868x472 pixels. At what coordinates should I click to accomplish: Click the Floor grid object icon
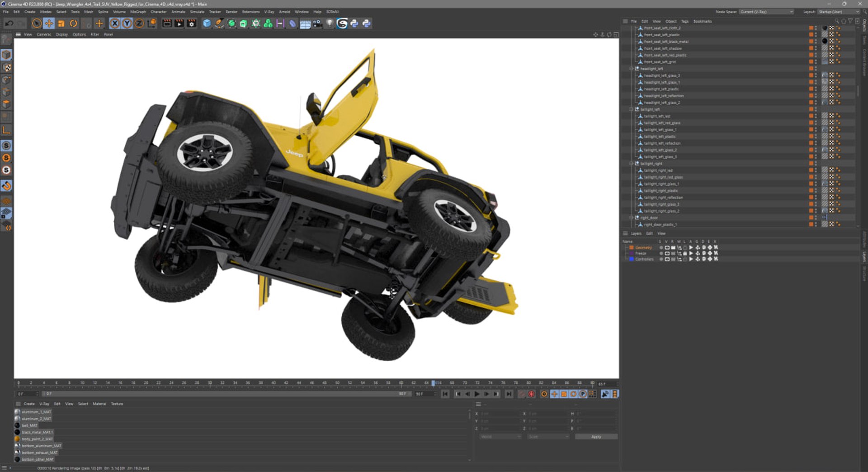[x=305, y=24]
